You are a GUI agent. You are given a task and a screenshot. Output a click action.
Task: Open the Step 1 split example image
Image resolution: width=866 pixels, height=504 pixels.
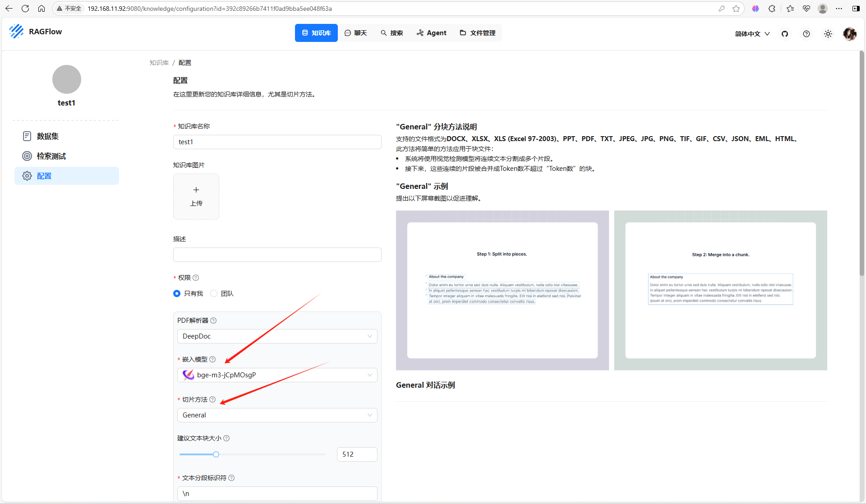tap(502, 290)
